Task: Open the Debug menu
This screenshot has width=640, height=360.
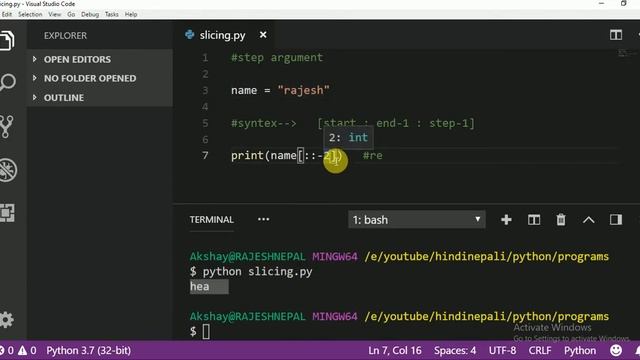Action: [90, 14]
